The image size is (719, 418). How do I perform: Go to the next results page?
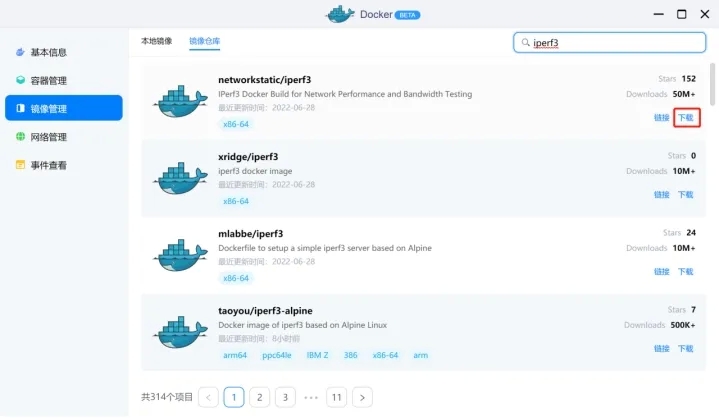coord(362,397)
